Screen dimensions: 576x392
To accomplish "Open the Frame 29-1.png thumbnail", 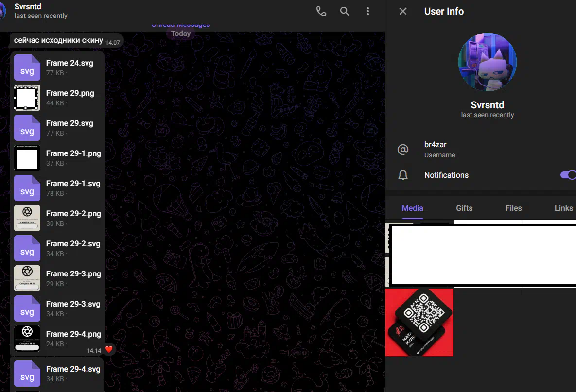I will coord(27,158).
